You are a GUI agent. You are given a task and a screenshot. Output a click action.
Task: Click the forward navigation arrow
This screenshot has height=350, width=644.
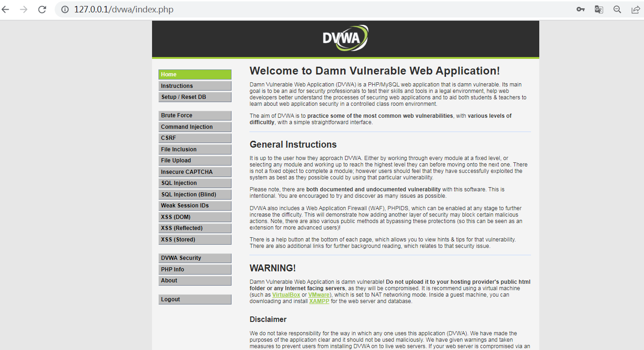click(x=24, y=9)
